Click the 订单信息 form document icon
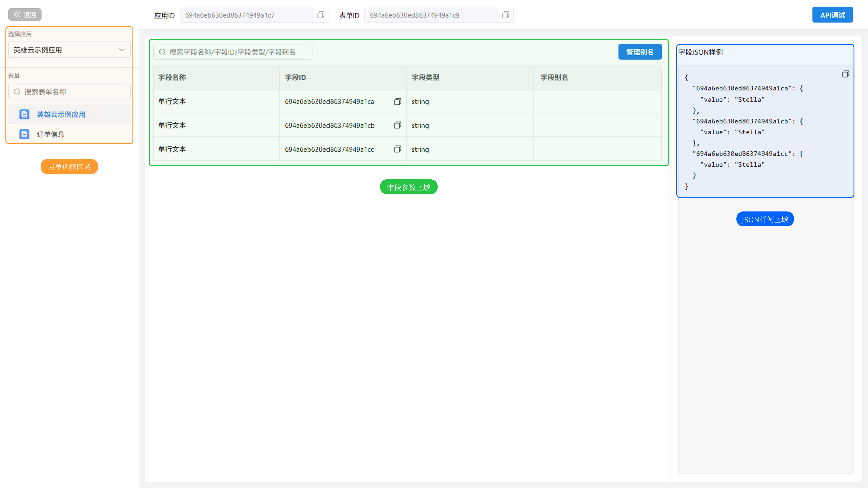 pos(24,134)
